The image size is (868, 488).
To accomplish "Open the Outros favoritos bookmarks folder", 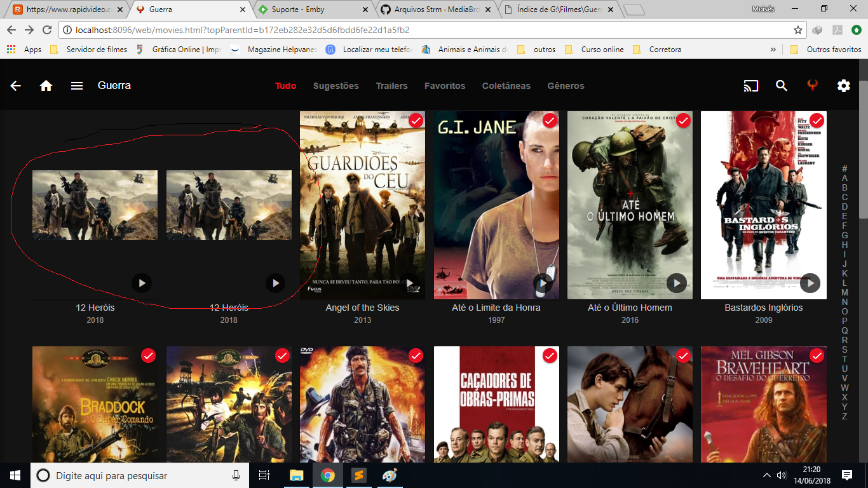I will pos(826,50).
